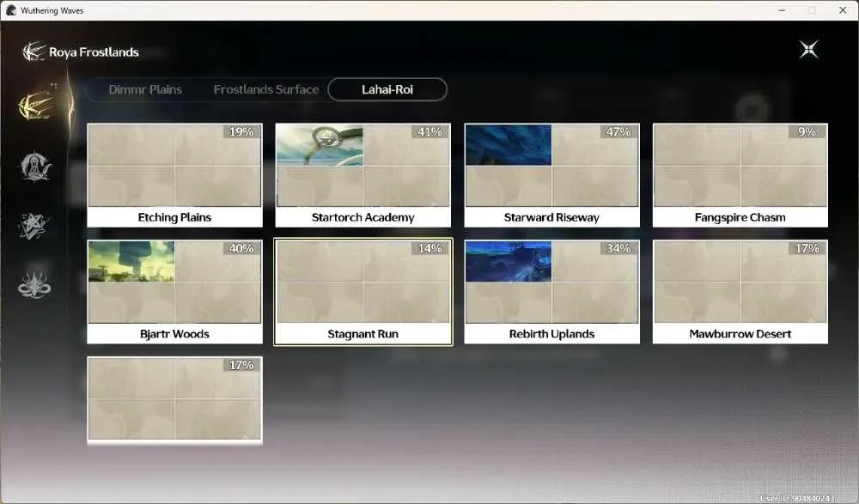The width and height of the screenshot is (859, 504).
Task: Open the Startorch Academy card
Action: click(363, 175)
